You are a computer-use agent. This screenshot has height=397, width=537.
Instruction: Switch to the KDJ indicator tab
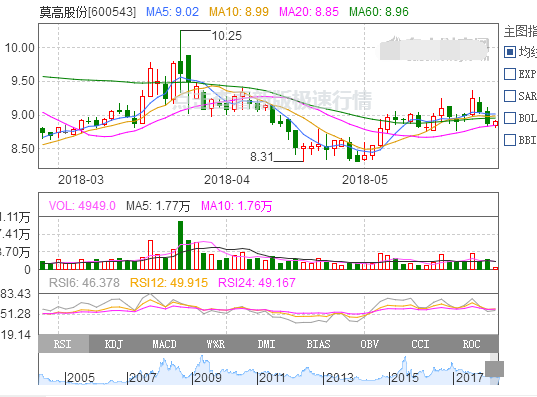114,344
